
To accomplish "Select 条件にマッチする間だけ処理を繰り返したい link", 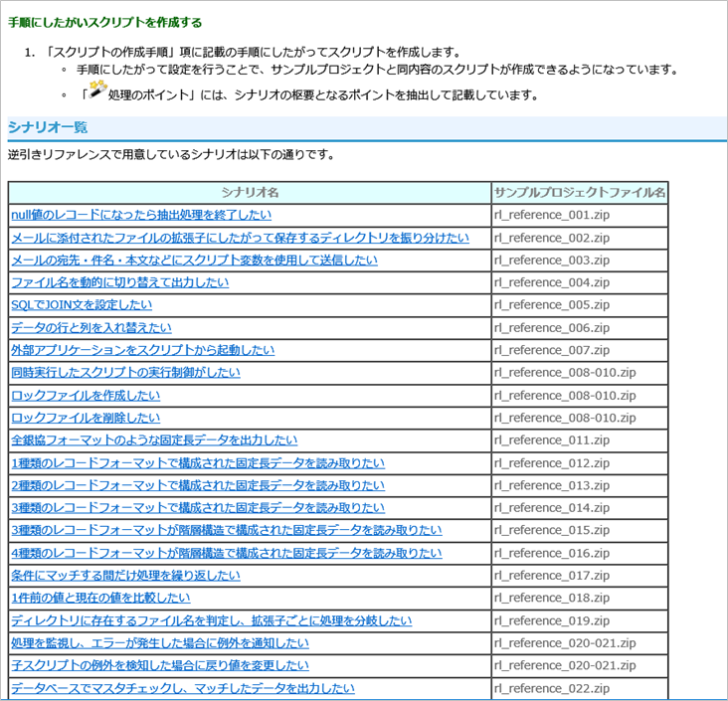I will pyautogui.click(x=125, y=576).
